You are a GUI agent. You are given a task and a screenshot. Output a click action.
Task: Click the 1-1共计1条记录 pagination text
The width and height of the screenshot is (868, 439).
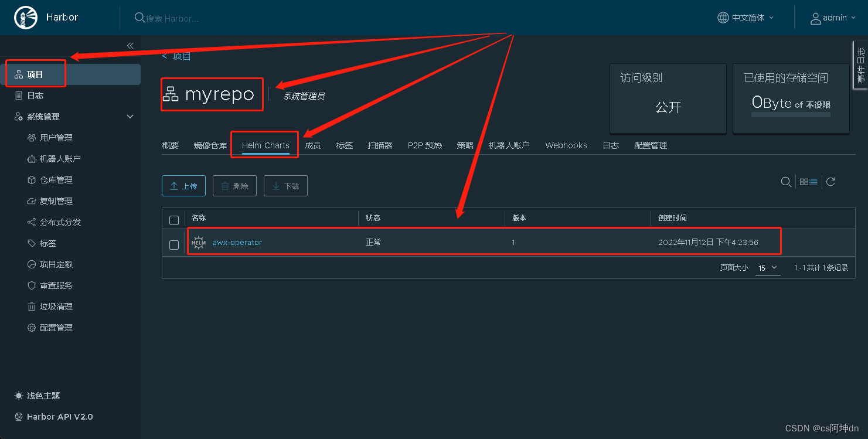[x=821, y=268]
